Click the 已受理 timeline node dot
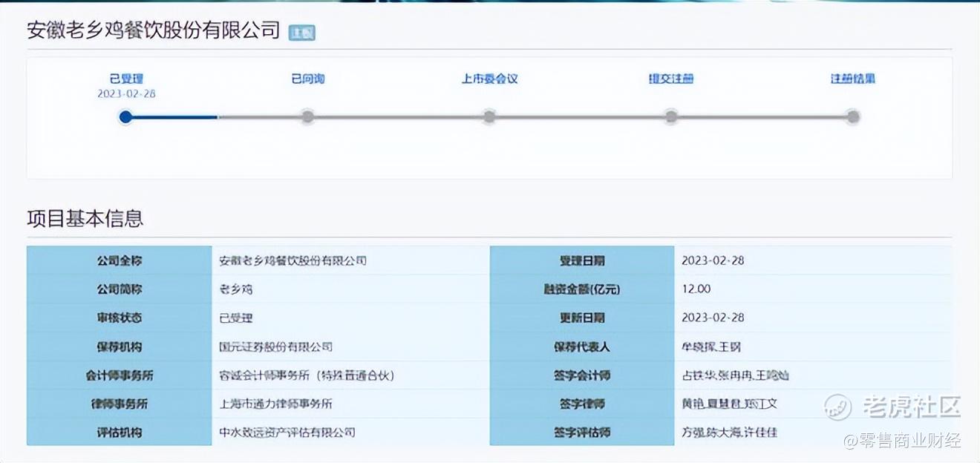This screenshot has width=980, height=463. click(x=126, y=116)
